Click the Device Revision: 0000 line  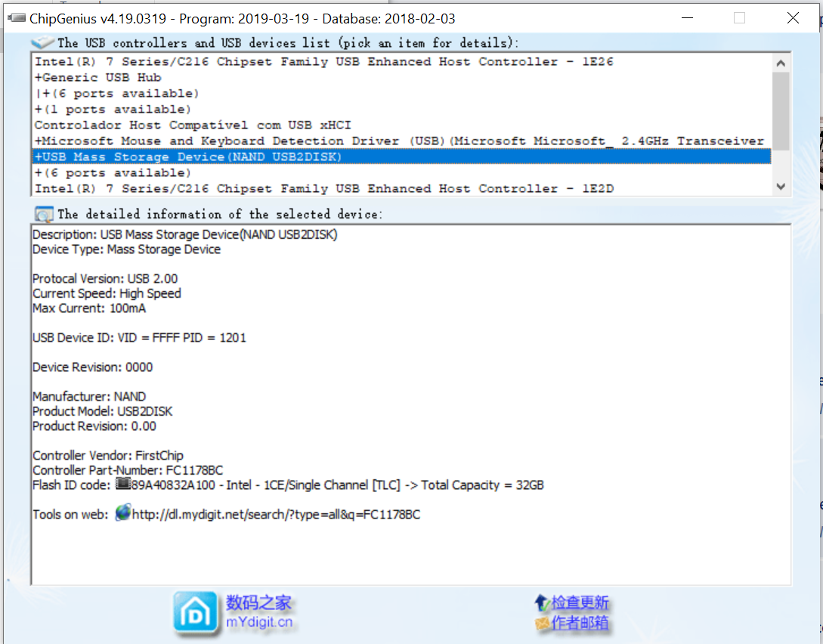(92, 367)
